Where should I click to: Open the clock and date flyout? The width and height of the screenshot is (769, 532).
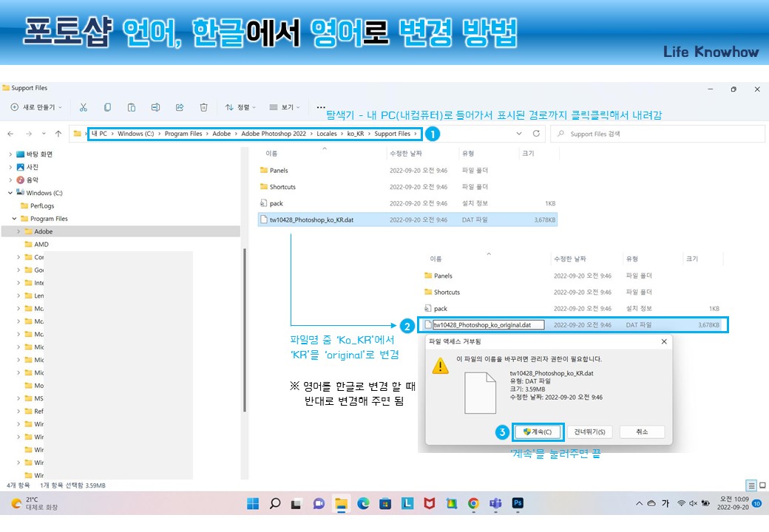coord(734,503)
